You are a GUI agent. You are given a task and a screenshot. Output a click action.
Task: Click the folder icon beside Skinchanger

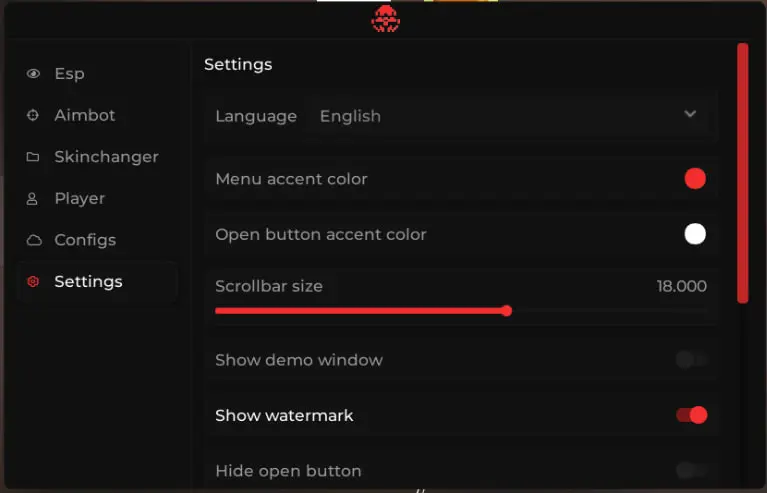click(33, 157)
